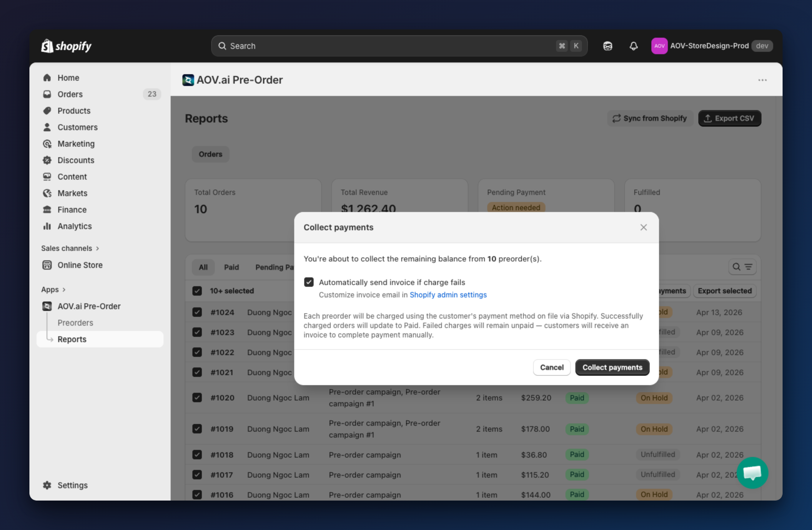Click the Total Orders value 10
Image resolution: width=812 pixels, height=530 pixels.
point(201,209)
